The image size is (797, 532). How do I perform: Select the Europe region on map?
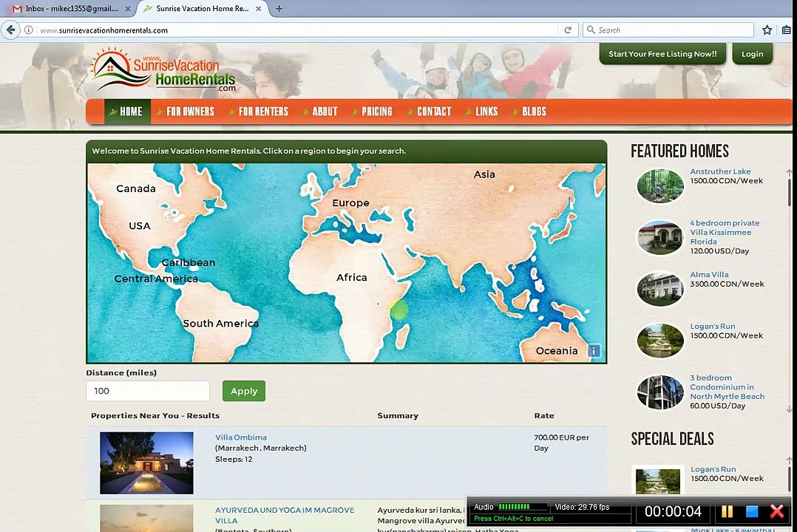pyautogui.click(x=350, y=202)
